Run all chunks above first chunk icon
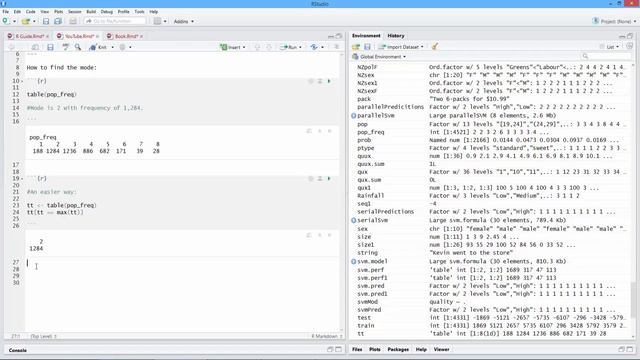The height and width of the screenshot is (360, 640). coord(320,81)
